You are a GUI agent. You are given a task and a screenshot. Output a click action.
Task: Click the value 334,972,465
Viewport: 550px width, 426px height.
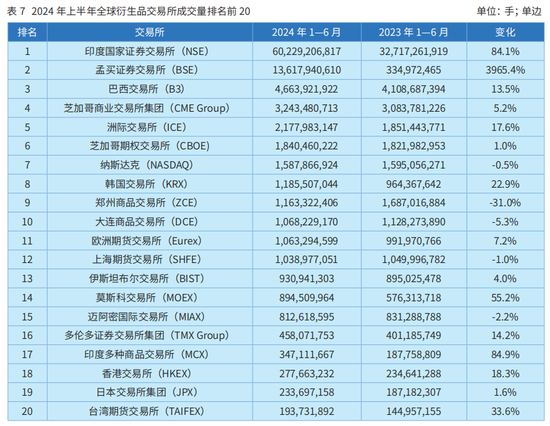(414, 70)
